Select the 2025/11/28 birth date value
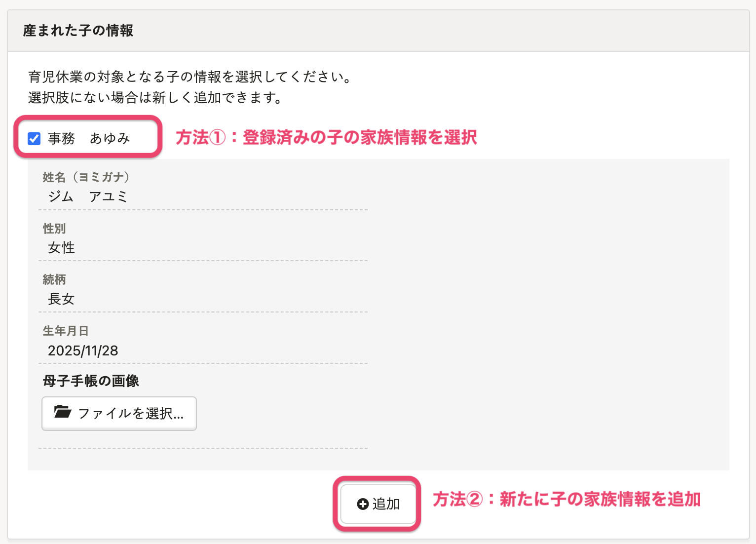Viewport: 756px width, 544px height. (x=83, y=350)
